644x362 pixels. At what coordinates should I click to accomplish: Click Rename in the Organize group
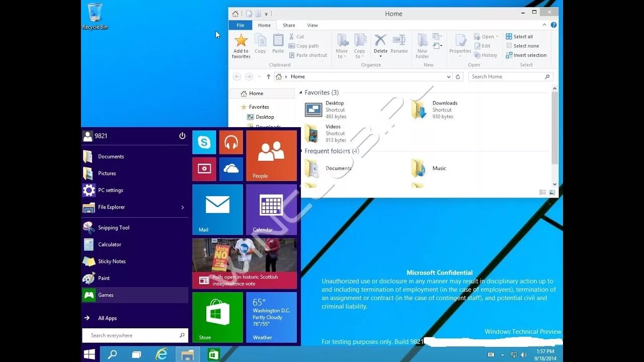click(399, 44)
